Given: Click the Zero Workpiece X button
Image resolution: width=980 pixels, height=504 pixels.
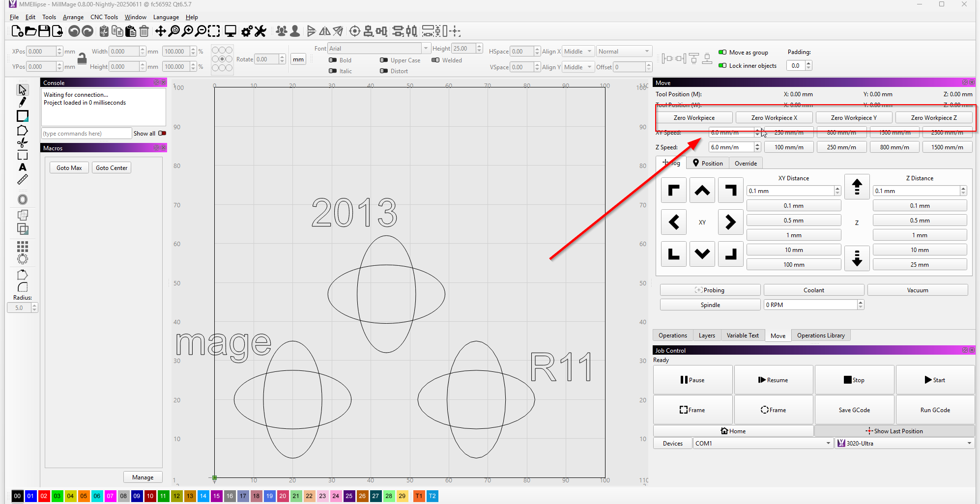Looking at the screenshot, I should pos(774,117).
